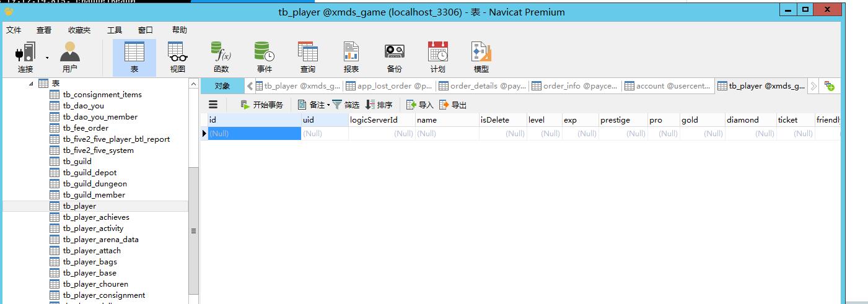Click the 开始事务 button
This screenshot has height=304, width=868.
point(261,105)
